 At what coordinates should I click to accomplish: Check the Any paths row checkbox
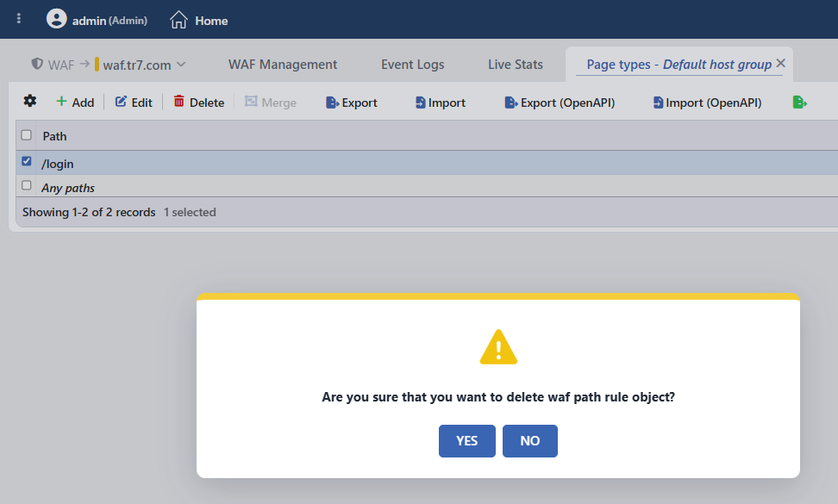pyautogui.click(x=26, y=185)
